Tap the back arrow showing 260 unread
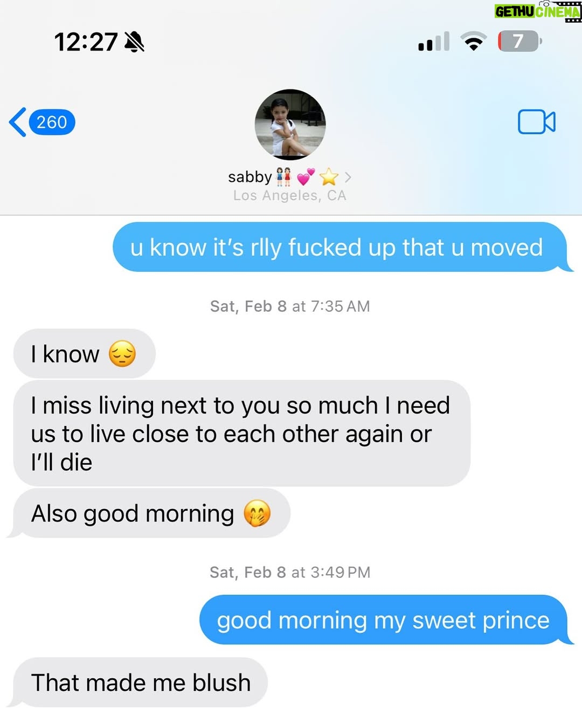 42,122
